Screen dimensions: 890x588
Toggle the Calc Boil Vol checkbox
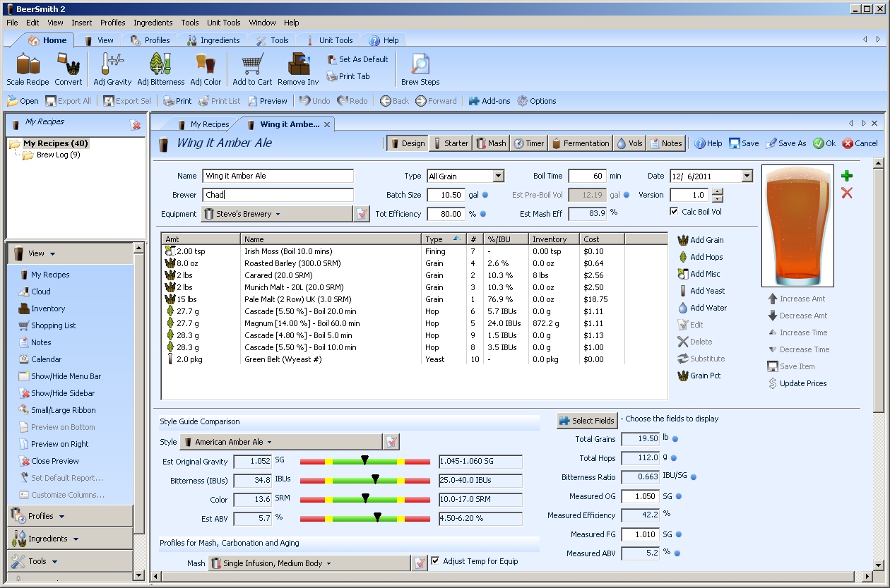pos(674,212)
